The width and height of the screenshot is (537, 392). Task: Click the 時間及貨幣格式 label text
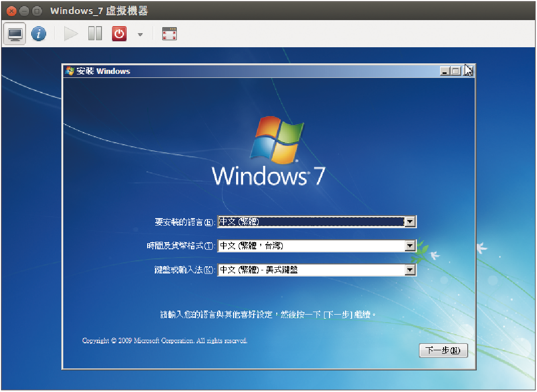(181, 246)
